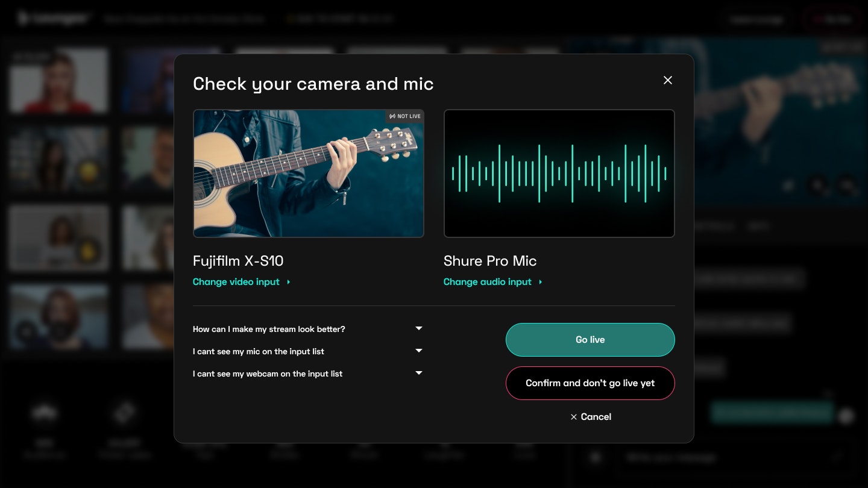The height and width of the screenshot is (488, 868).
Task: Click the microphone waveform preview
Action: point(559,174)
